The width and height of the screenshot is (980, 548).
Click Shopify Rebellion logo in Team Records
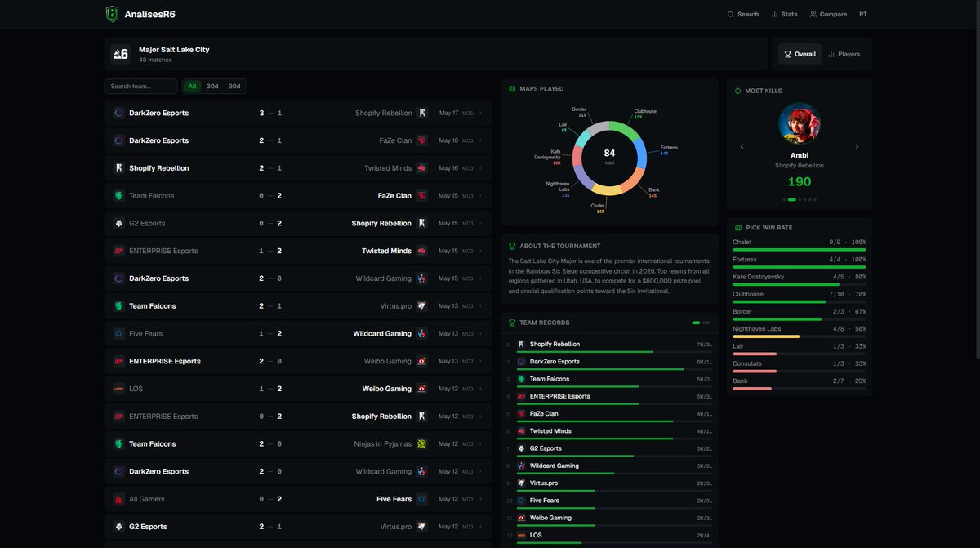(x=521, y=345)
